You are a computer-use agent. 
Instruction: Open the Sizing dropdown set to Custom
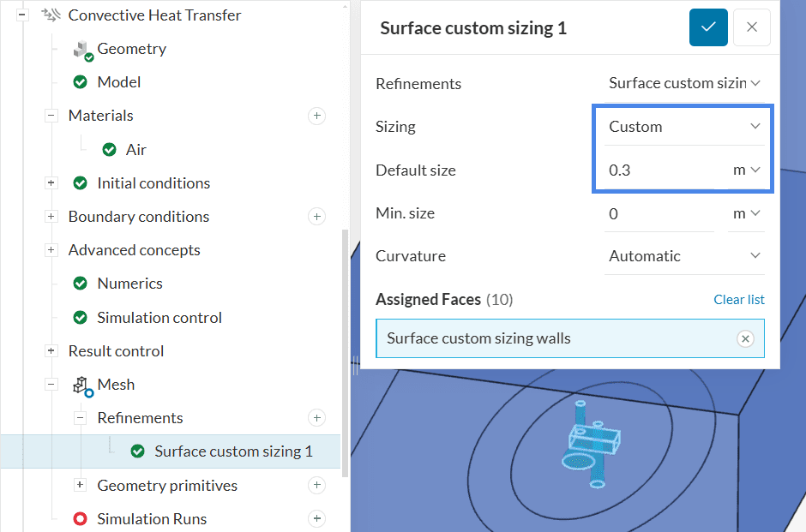[x=683, y=127]
